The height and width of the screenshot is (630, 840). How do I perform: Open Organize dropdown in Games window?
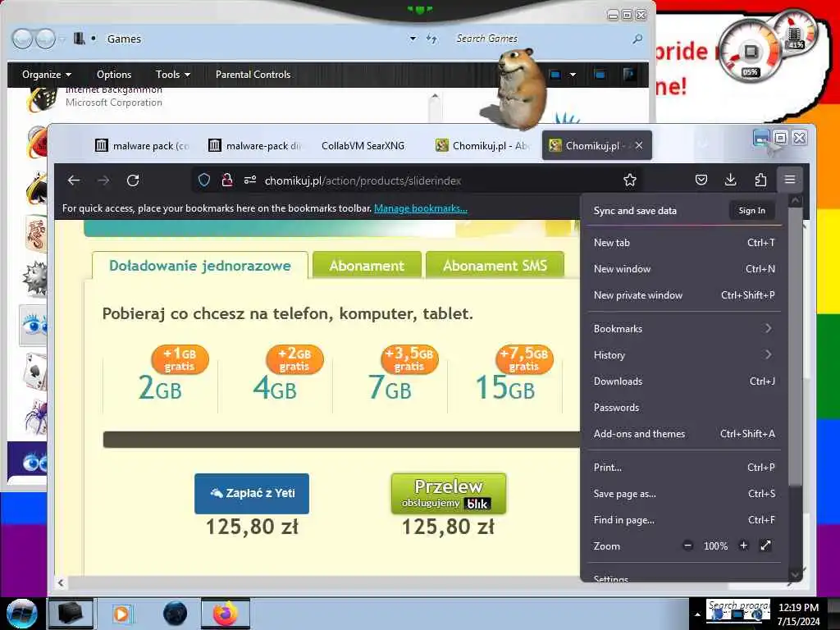click(47, 75)
